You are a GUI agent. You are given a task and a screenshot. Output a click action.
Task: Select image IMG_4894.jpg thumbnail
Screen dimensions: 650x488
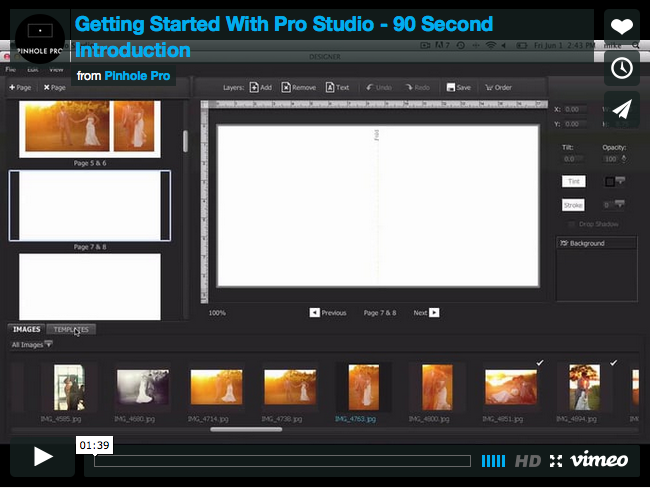point(585,387)
